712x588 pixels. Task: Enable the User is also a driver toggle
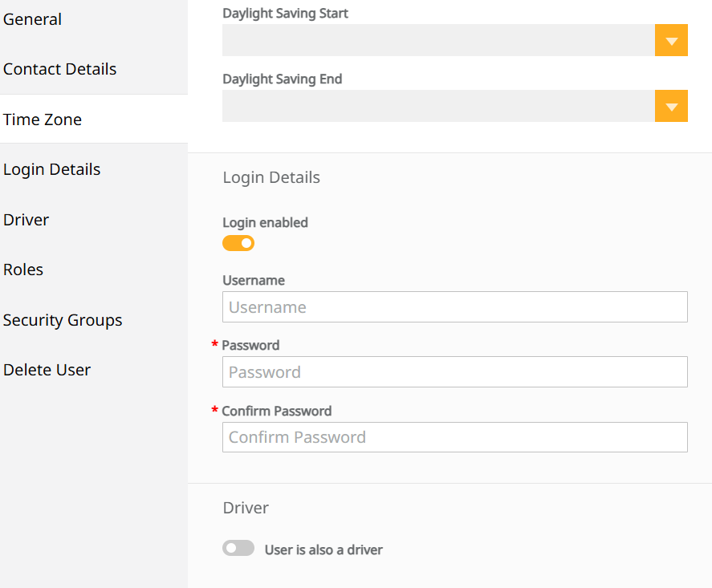pyautogui.click(x=238, y=548)
